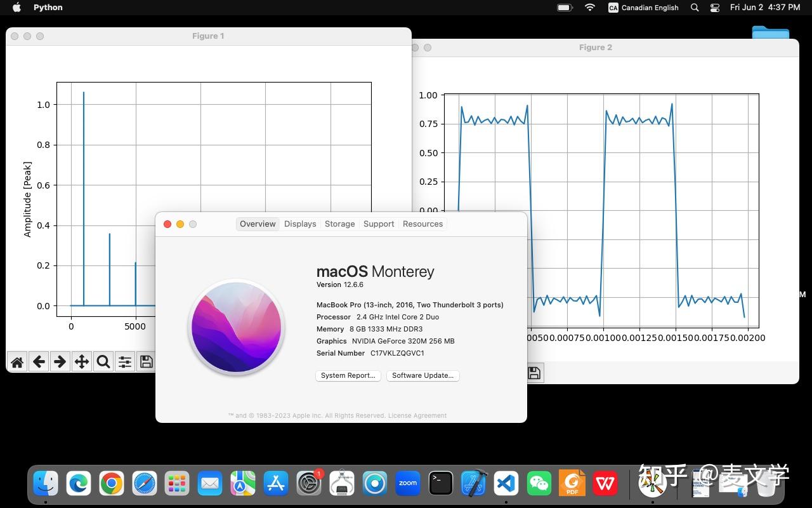The image size is (812, 508).
Task: Close the About This Mac window
Action: (x=167, y=224)
